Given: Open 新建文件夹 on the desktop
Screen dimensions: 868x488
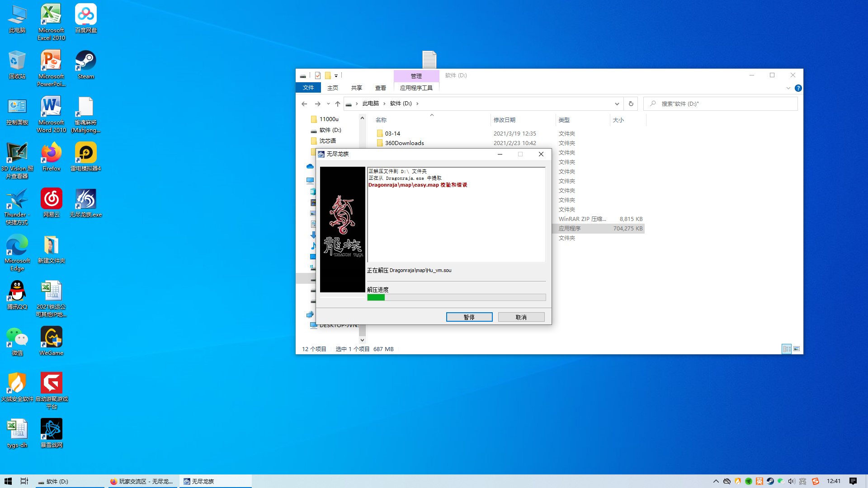Looking at the screenshot, I should click(x=51, y=249).
